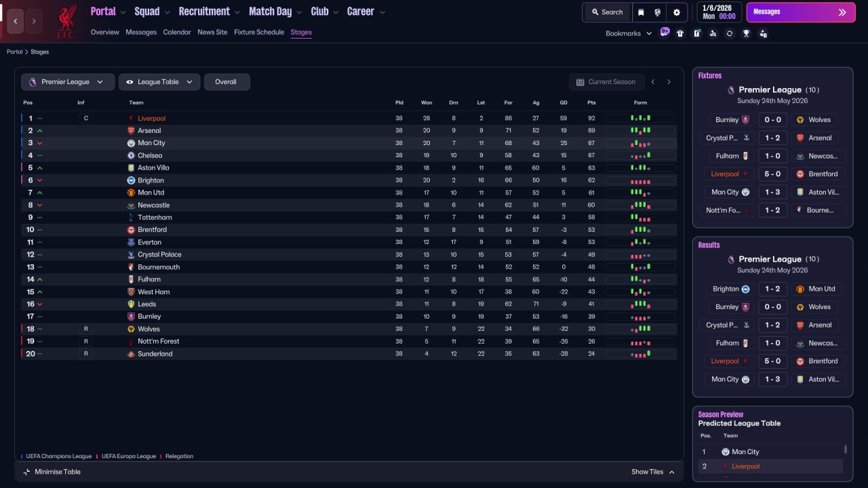Open the trophy bookmark shortcut

[746, 33]
